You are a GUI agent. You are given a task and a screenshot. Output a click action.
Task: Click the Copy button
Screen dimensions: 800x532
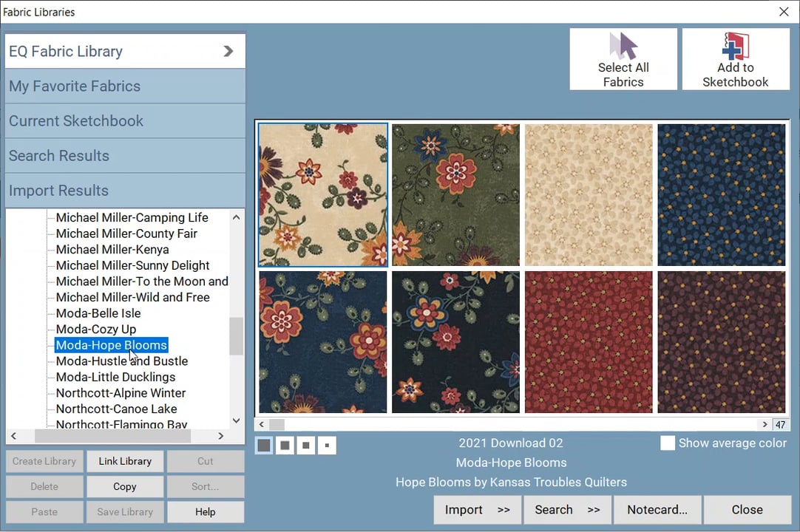pyautogui.click(x=125, y=487)
